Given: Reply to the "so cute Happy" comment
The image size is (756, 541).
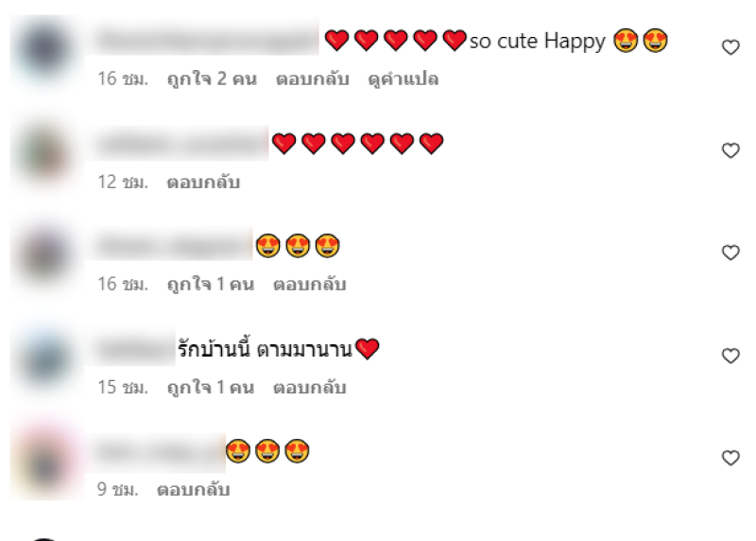Looking at the screenshot, I should coord(313,79).
